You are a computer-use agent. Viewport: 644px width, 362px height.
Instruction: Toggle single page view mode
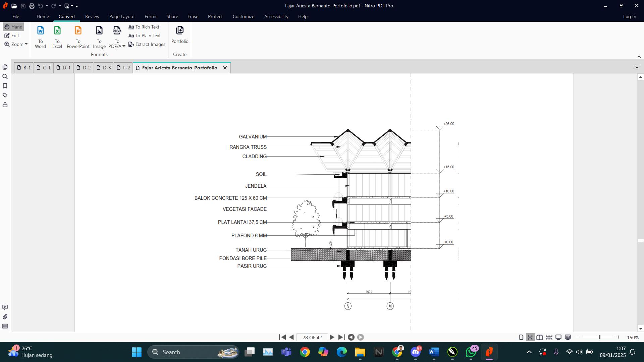tap(521, 338)
